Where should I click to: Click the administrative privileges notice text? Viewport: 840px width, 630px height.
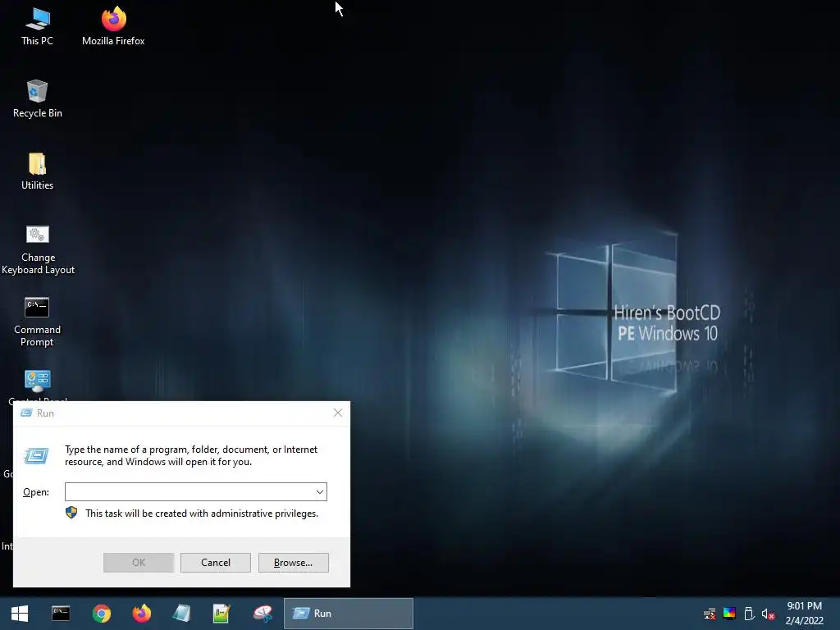coord(202,514)
